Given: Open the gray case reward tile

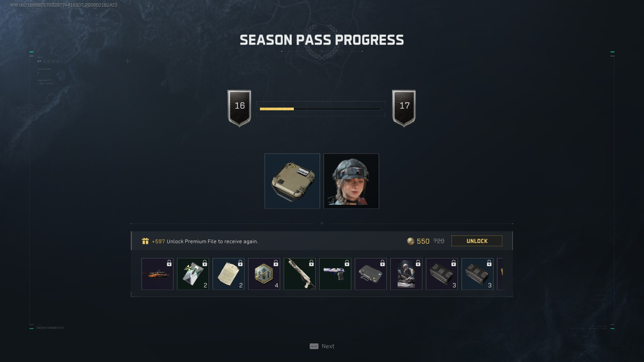Looking at the screenshot, I should (371, 274).
